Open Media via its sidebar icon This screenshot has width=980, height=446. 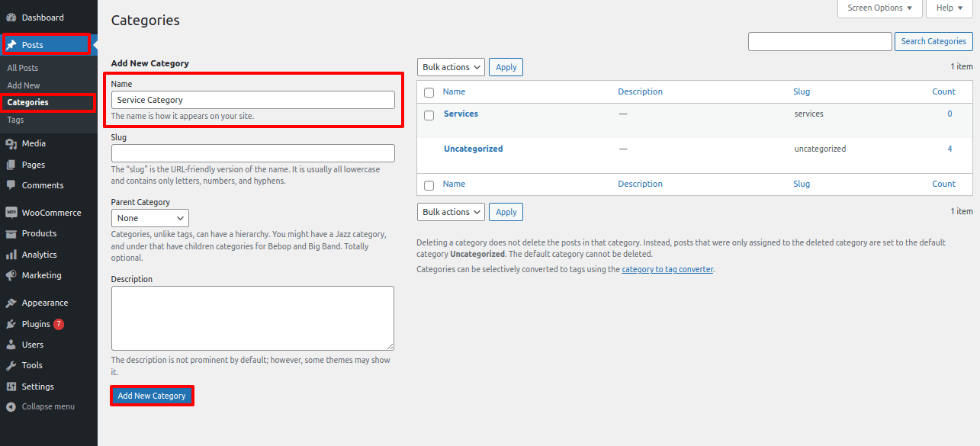[x=11, y=143]
